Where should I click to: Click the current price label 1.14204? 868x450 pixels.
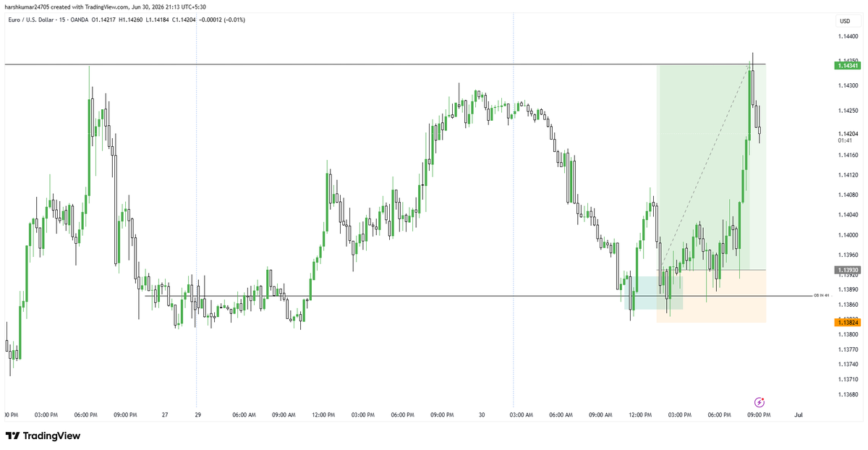(848, 134)
